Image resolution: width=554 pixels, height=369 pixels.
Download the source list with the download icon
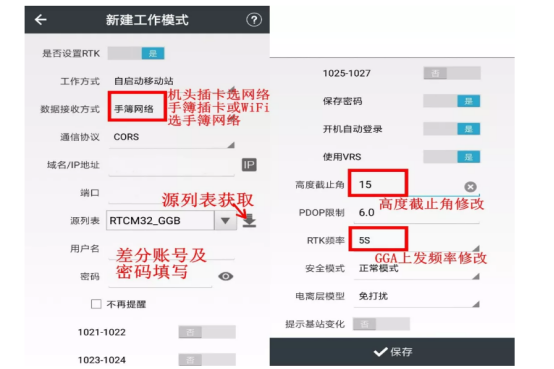pos(249,221)
